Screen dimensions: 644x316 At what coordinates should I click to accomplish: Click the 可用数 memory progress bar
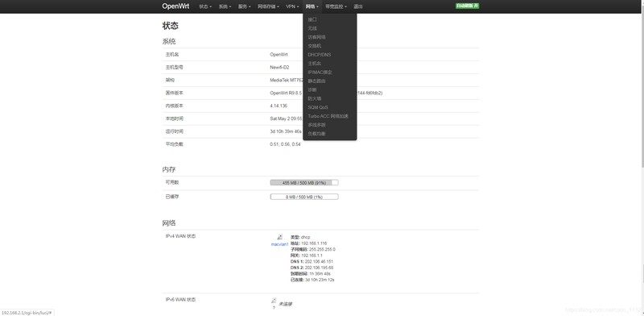point(304,183)
